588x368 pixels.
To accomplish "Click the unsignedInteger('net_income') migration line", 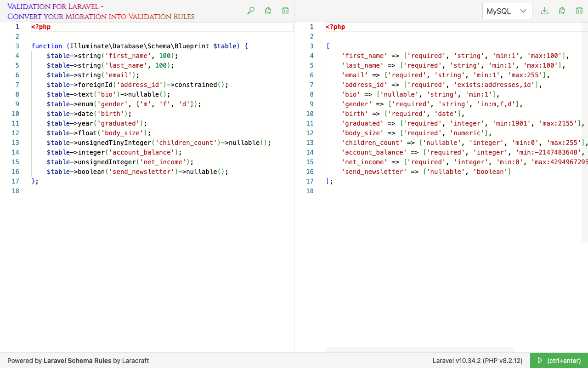I will click(x=120, y=162).
